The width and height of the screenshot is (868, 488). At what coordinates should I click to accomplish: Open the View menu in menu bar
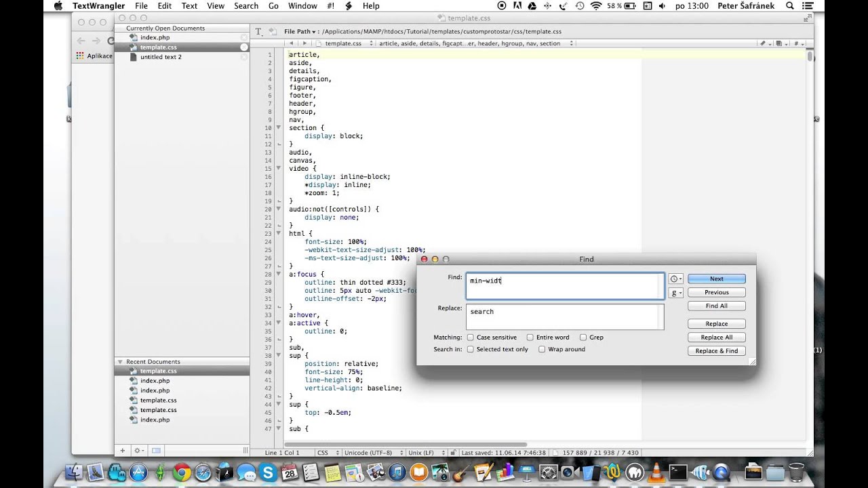[216, 6]
